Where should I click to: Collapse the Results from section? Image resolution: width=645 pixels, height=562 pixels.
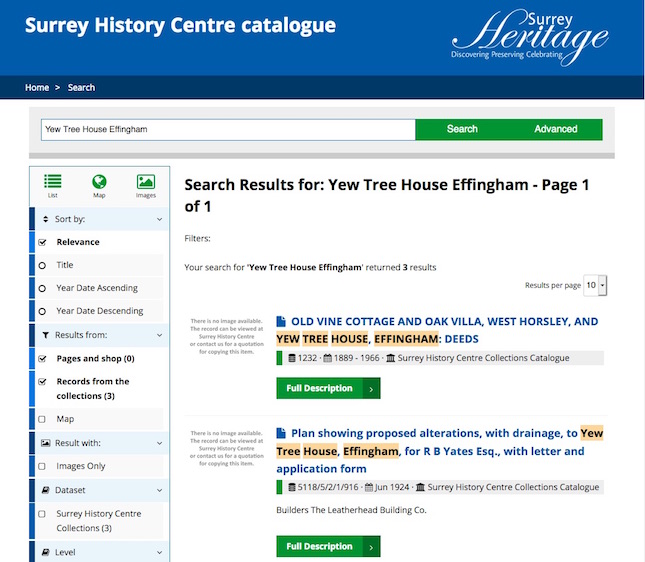tap(160, 335)
